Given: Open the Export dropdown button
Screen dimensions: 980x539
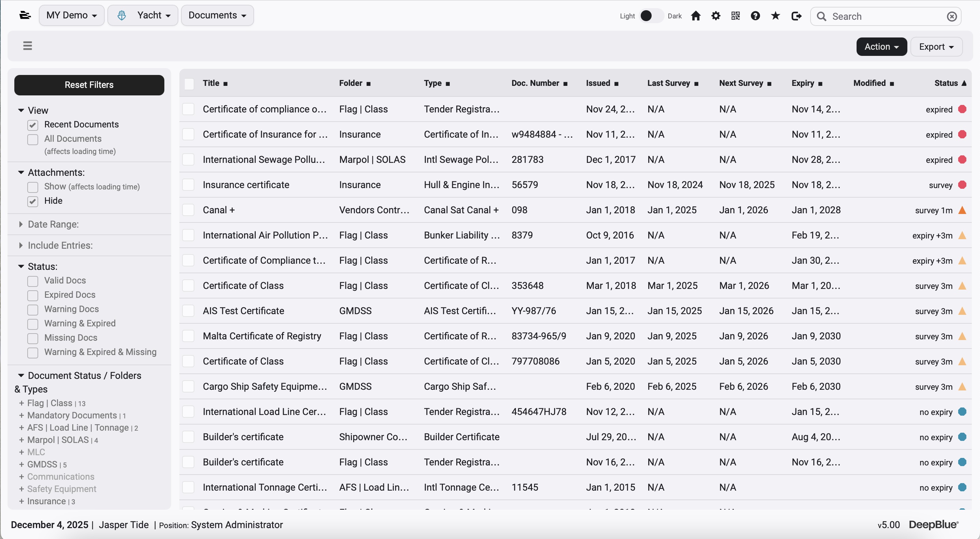Looking at the screenshot, I should point(936,47).
